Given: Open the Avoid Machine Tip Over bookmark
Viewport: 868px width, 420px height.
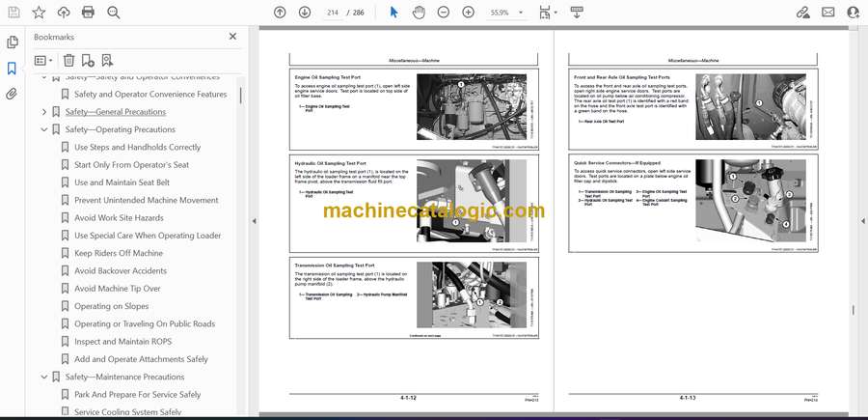Looking at the screenshot, I should tap(118, 289).
